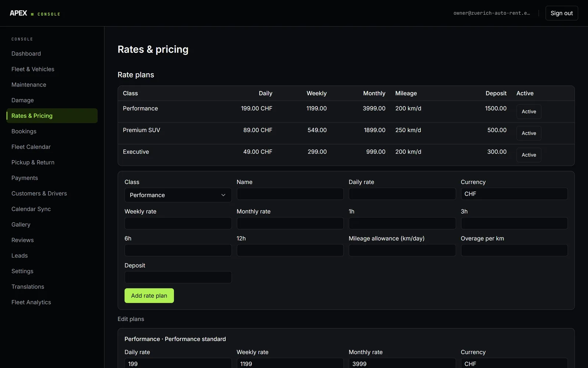Click the Premium SUV class cell
This screenshot has height=368, width=588.
pos(141,130)
